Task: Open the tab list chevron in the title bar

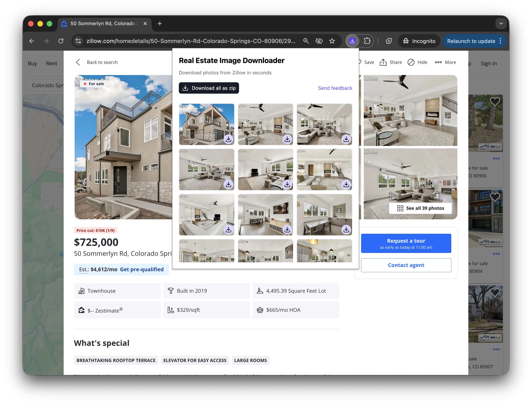Action: click(501, 23)
